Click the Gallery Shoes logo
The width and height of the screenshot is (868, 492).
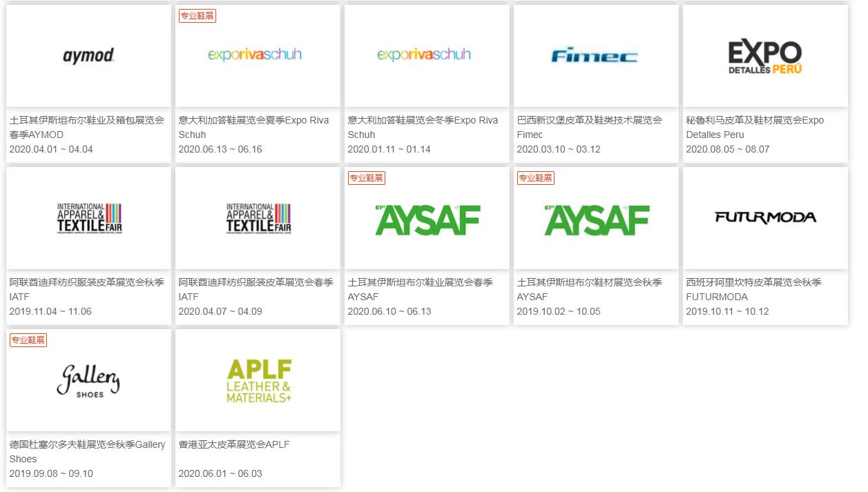[88, 380]
